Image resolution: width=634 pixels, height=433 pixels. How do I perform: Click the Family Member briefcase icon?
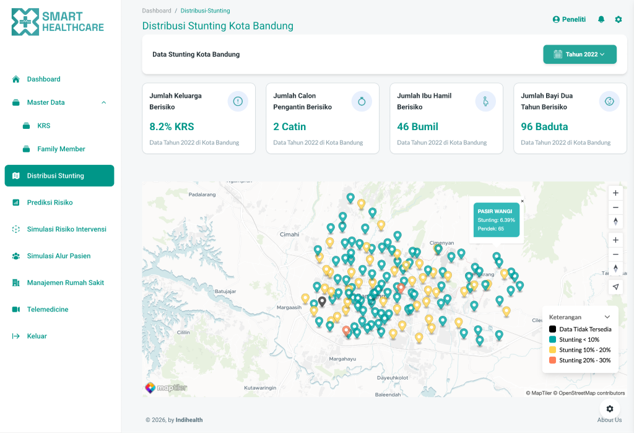[26, 149]
